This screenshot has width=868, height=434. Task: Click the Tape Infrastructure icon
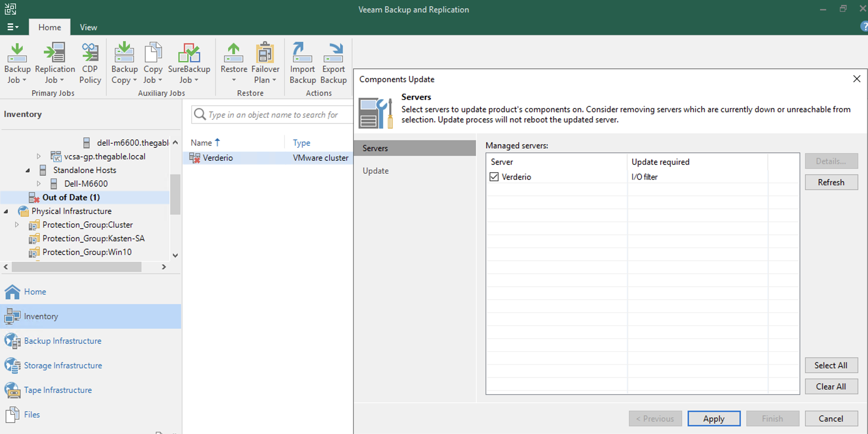[x=13, y=390]
